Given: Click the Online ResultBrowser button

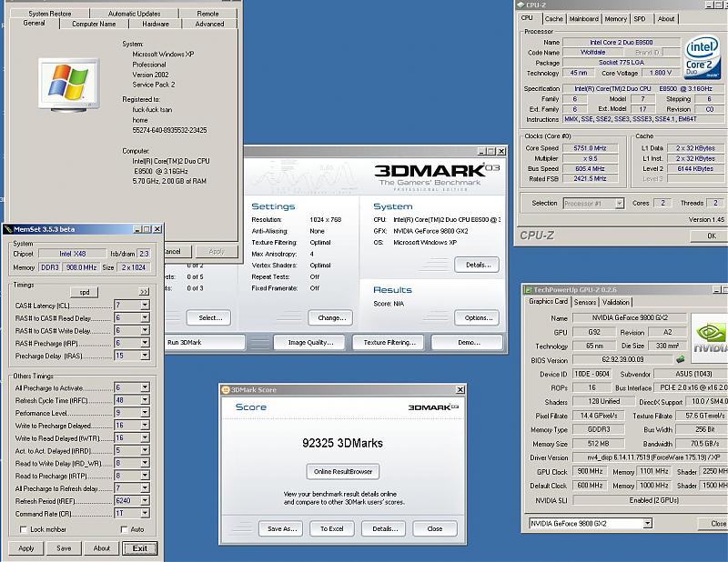Looking at the screenshot, I should 343,471.
